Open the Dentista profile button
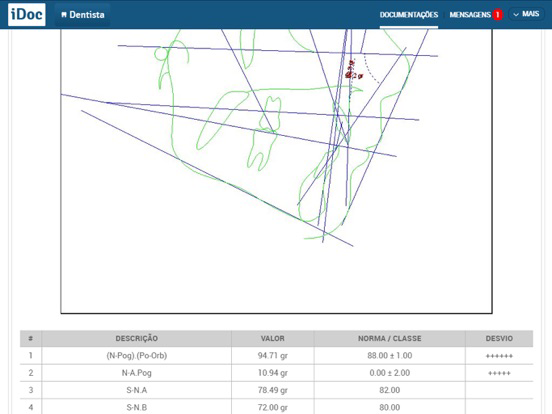Image resolution: width=552 pixels, height=414 pixels. click(83, 15)
